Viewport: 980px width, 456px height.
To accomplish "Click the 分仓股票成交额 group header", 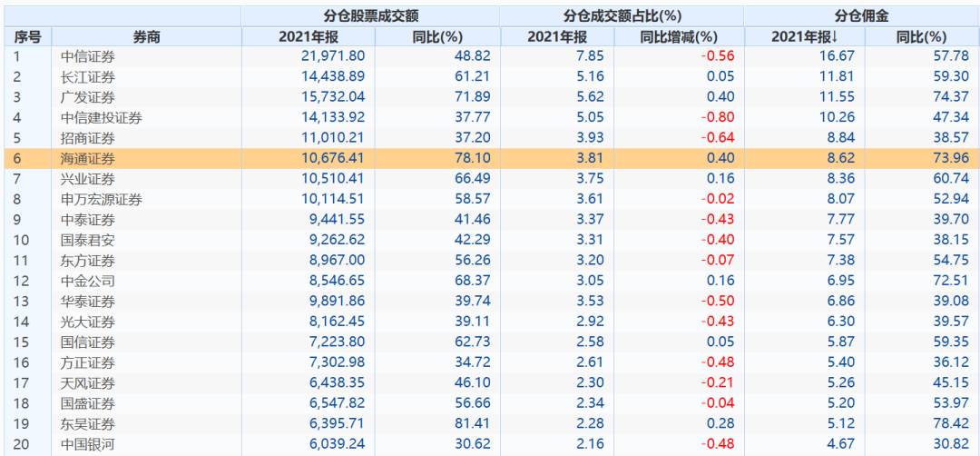I will (370, 15).
